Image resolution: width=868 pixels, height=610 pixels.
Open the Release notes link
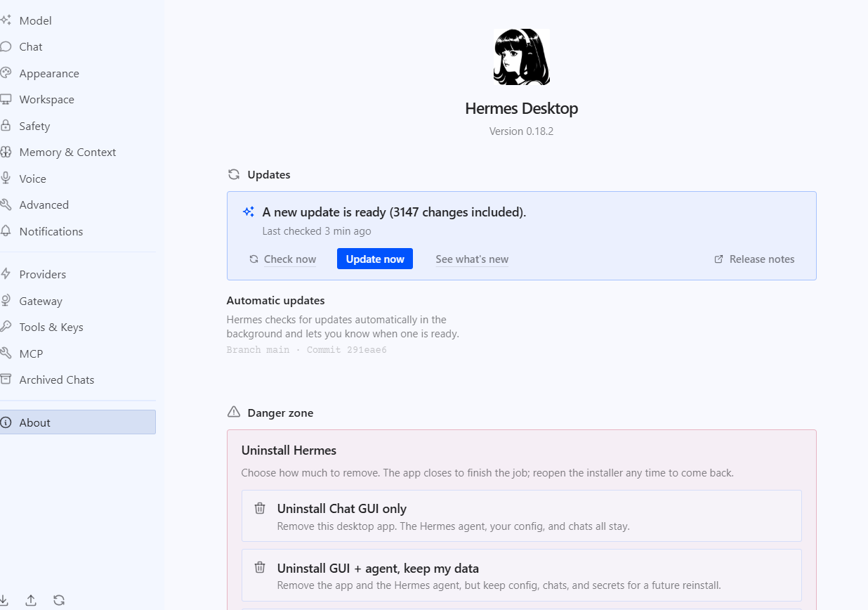(x=762, y=259)
